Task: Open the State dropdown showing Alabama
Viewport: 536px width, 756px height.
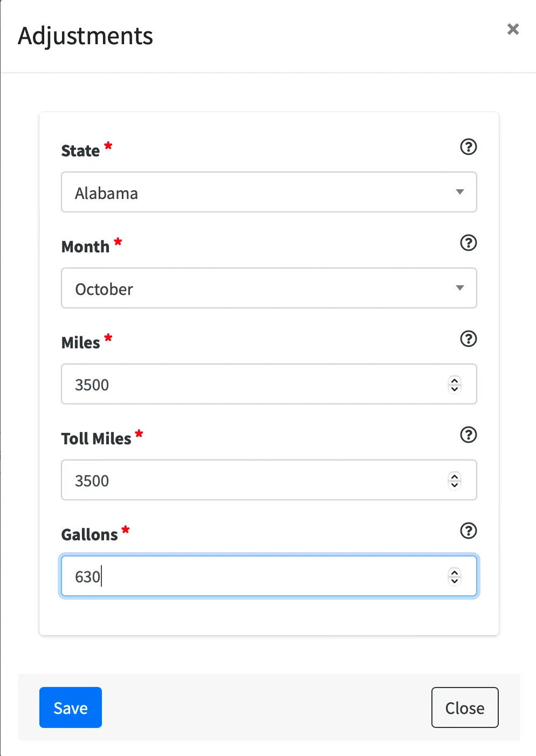Action: coord(259,193)
